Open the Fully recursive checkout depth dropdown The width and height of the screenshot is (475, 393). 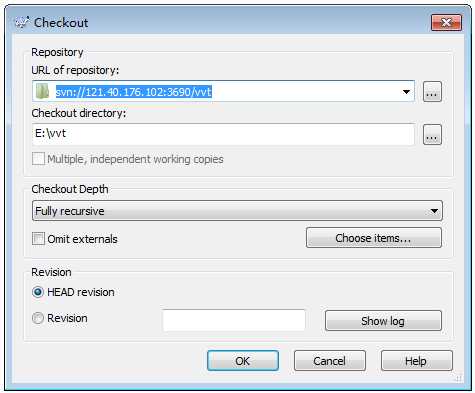pos(237,211)
